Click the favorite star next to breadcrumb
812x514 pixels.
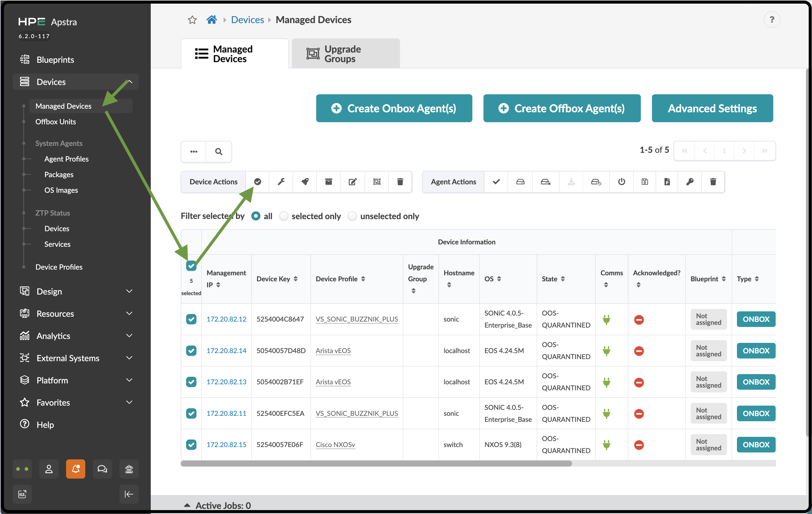point(192,20)
